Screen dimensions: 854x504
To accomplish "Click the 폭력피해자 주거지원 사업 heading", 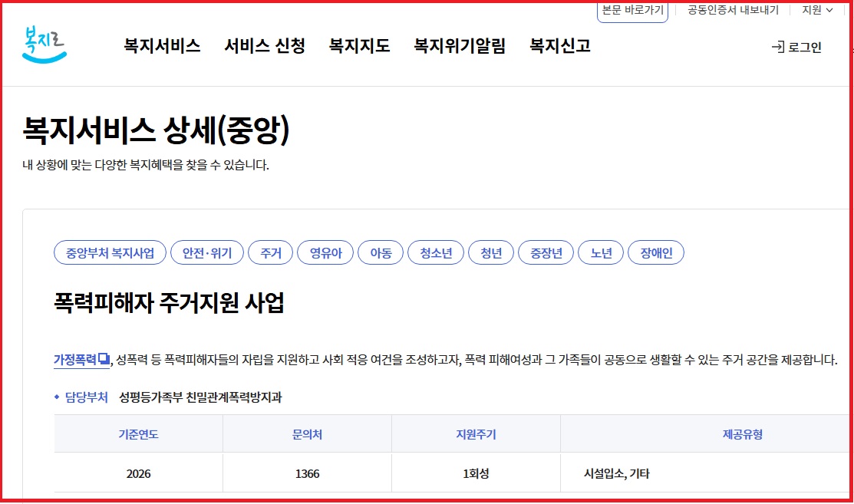I will [x=169, y=302].
